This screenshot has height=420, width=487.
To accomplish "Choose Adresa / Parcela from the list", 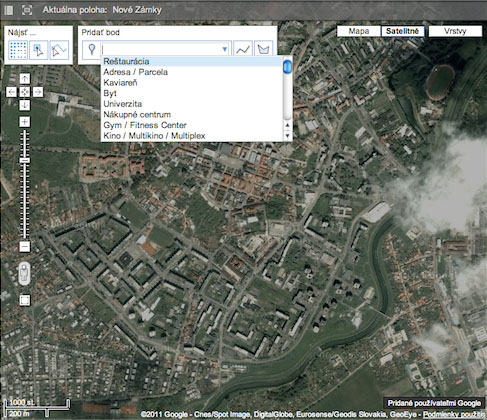I will (x=192, y=72).
